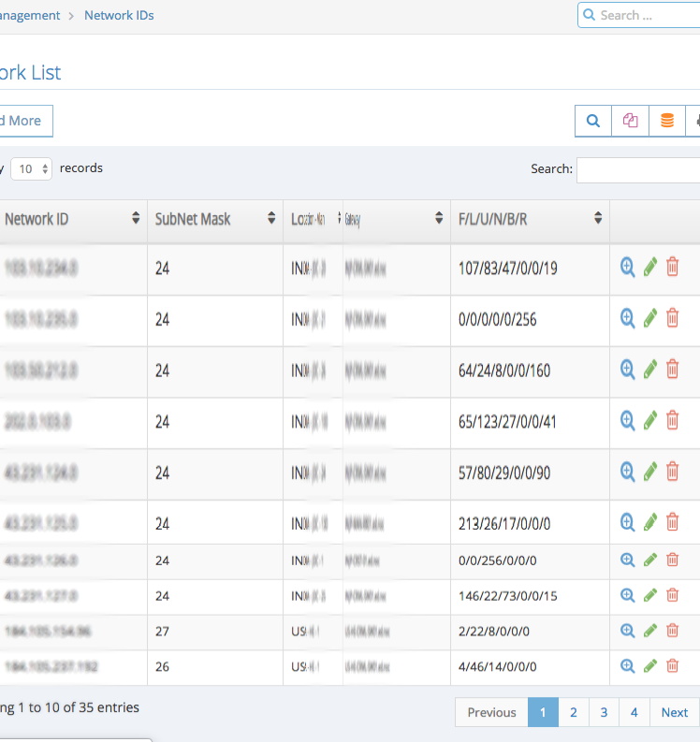This screenshot has width=700, height=742.
Task: Go to pagination page 3
Action: click(x=604, y=712)
